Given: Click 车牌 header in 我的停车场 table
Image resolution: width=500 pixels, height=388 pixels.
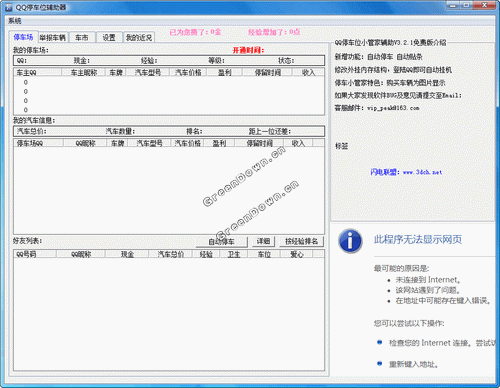Looking at the screenshot, I should 116,72.
